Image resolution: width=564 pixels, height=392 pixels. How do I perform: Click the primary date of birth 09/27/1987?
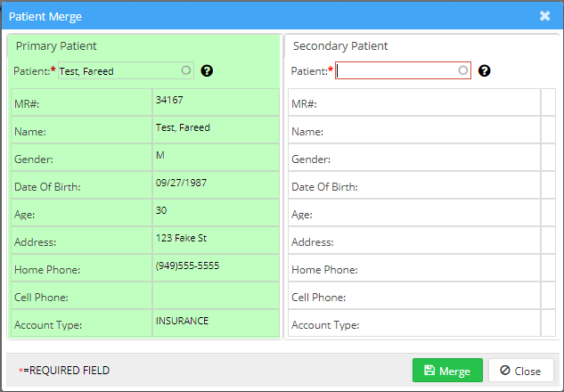(181, 183)
